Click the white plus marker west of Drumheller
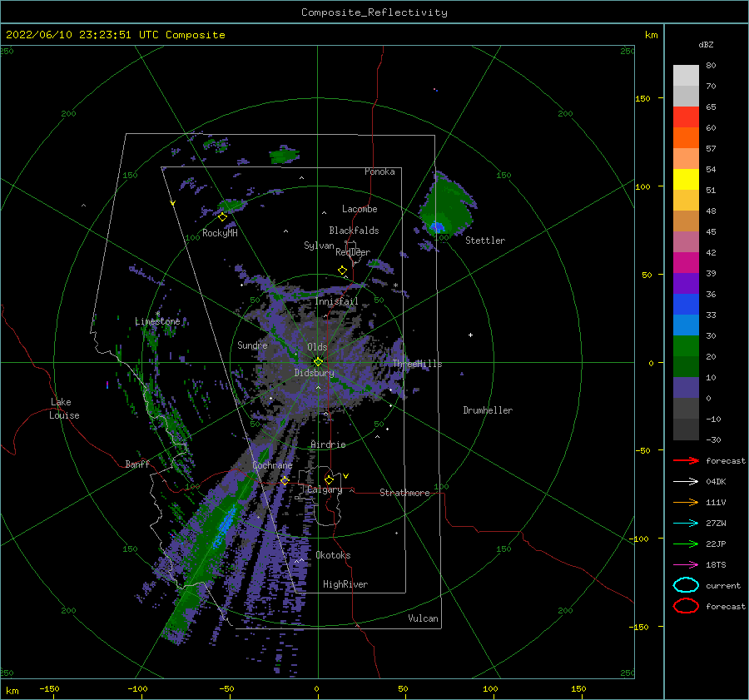 point(470,335)
